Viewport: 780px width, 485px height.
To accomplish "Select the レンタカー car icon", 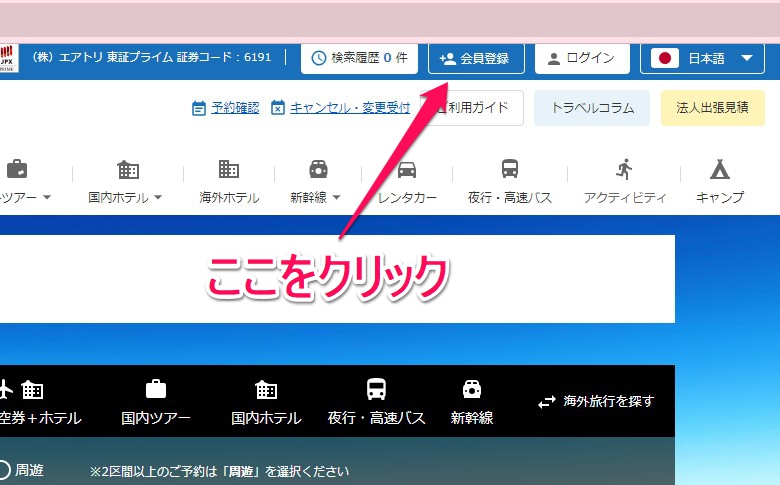I will 407,169.
